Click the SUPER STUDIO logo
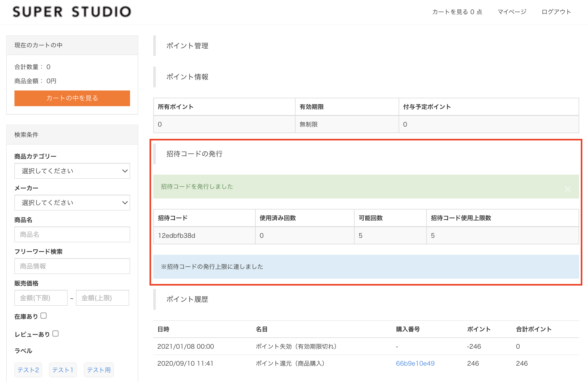Image resolution: width=588 pixels, height=382 pixels. 72,12
